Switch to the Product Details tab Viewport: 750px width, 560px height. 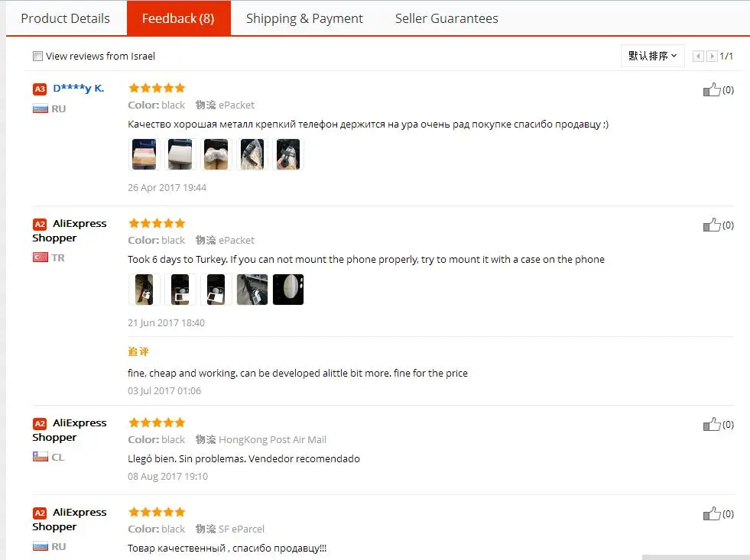(x=66, y=18)
